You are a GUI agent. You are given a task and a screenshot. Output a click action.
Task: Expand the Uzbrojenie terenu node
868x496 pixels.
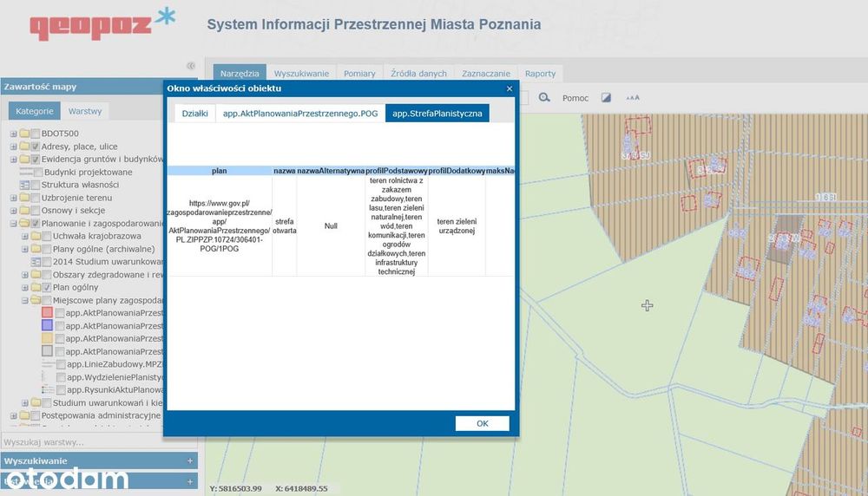[13, 198]
